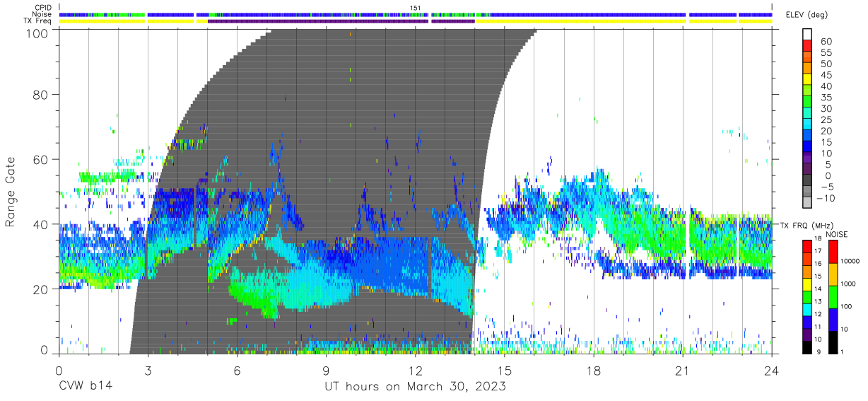Click the x-axis tick label '3'
Viewport: 868px width, 401px height.
point(148,370)
